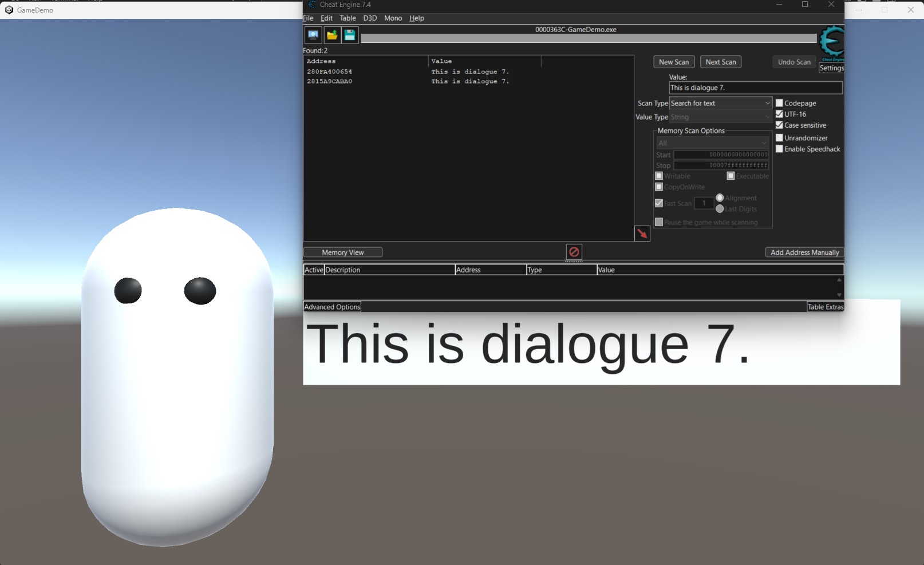Open the Table menu
The image size is (924, 565).
pos(348,18)
